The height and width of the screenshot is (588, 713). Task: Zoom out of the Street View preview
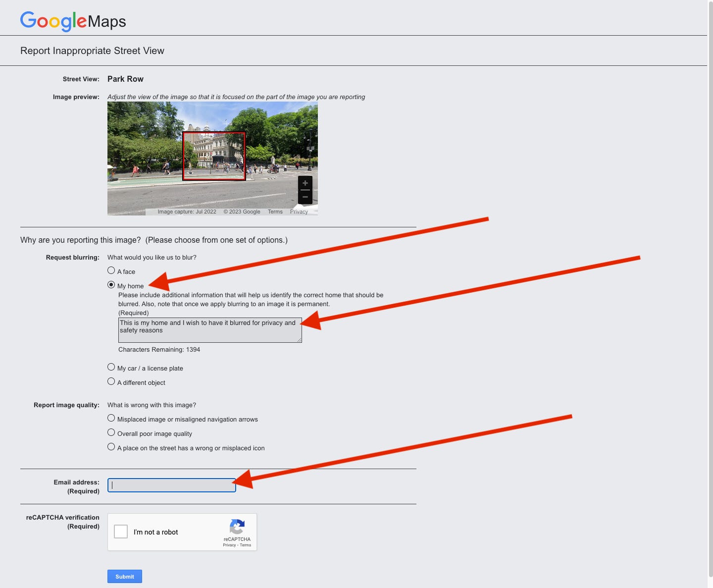click(x=305, y=197)
